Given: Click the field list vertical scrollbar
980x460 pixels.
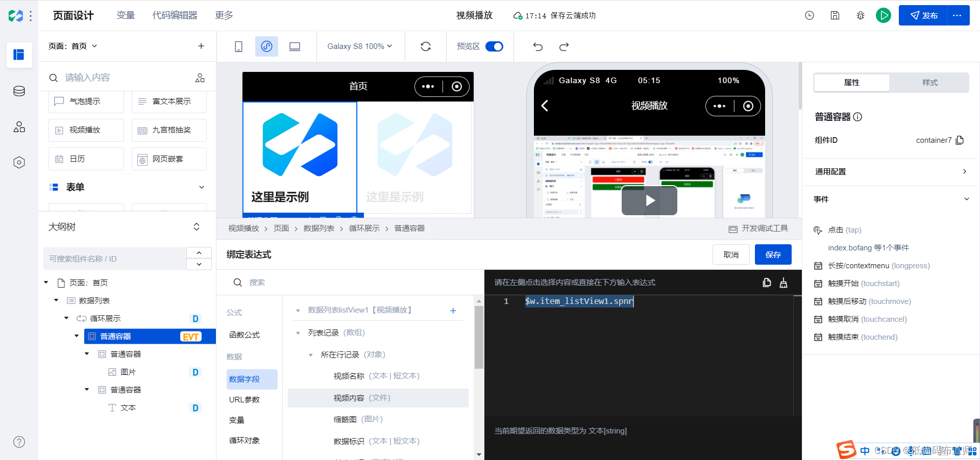Looking at the screenshot, I should (x=479, y=337).
